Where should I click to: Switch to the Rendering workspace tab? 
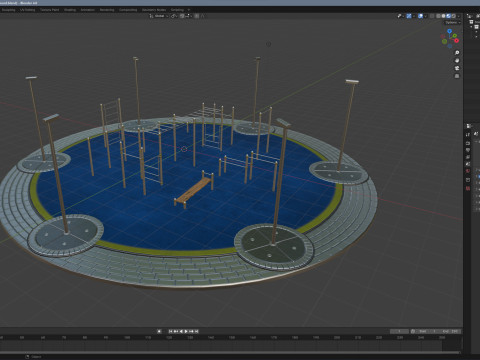[107, 10]
